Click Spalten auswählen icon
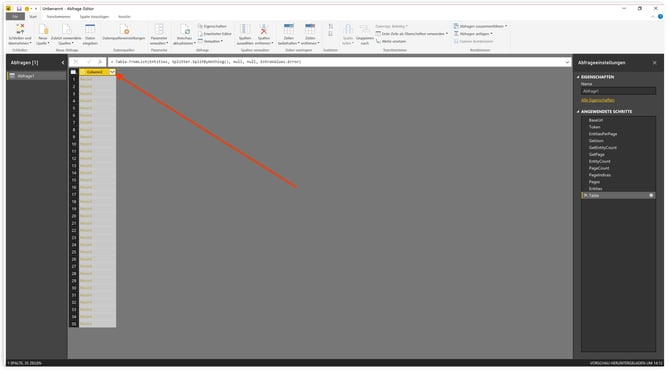This screenshot has height=374, width=670. (x=245, y=29)
